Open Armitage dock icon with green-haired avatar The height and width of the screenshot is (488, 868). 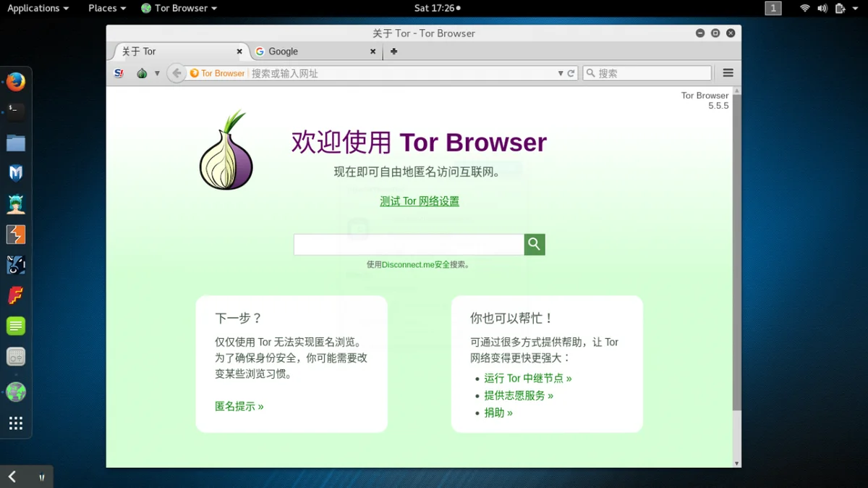[x=16, y=204]
